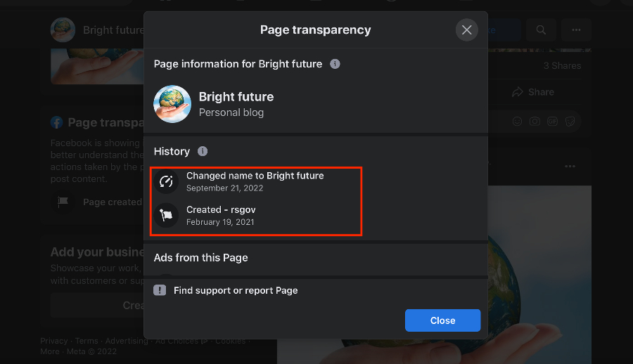Open the post's three-dots options menu
The image size is (633, 364).
[570, 167]
